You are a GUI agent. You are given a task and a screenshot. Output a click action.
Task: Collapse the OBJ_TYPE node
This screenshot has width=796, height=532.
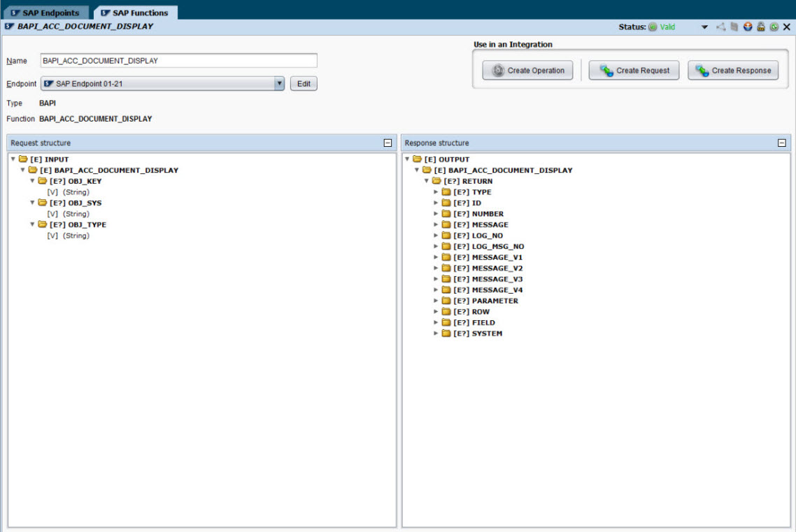[32, 224]
